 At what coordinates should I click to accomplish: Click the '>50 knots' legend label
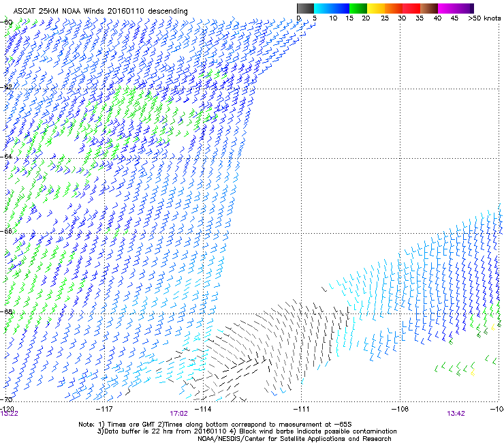tap(484, 18)
